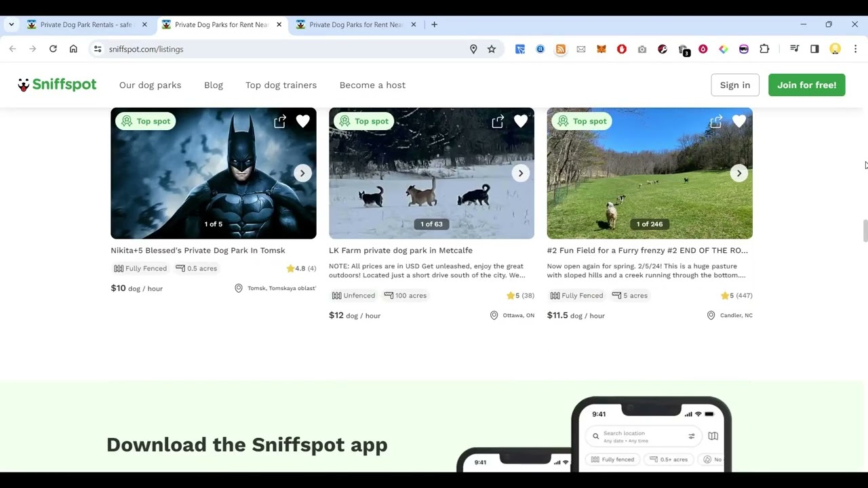The height and width of the screenshot is (488, 868).
Task: Open the tab search dropdown
Action: [x=12, y=24]
